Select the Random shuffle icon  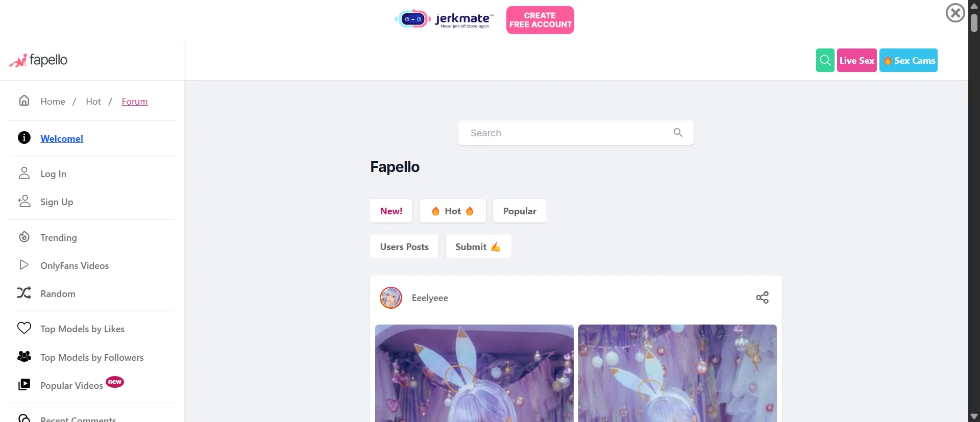[x=24, y=293]
